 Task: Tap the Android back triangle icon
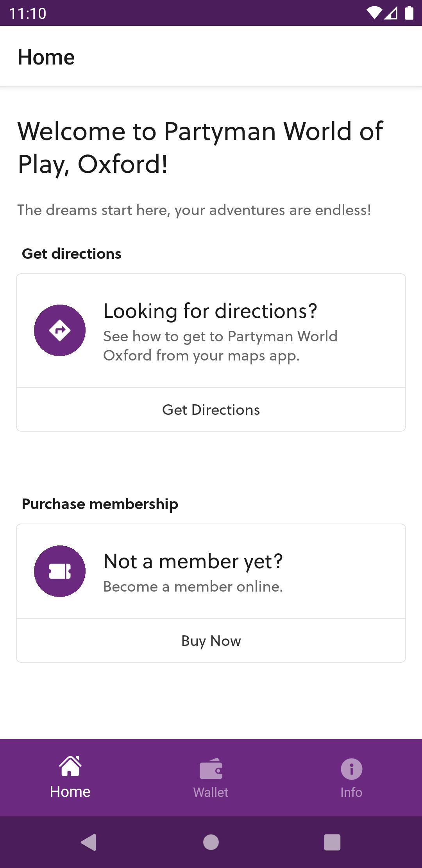point(89,842)
